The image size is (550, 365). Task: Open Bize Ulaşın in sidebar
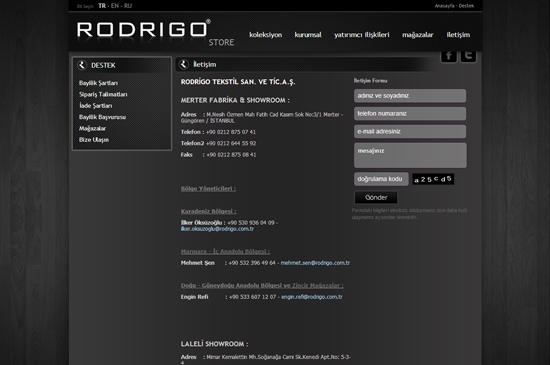pos(94,140)
